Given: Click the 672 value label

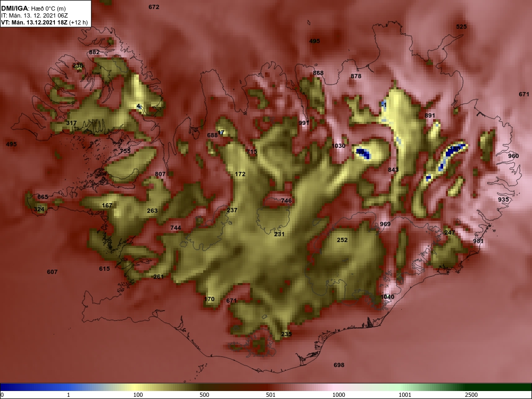Looking at the screenshot, I should [154, 7].
